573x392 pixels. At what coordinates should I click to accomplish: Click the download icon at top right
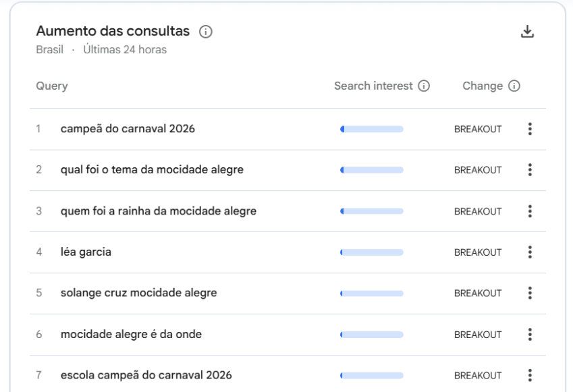click(x=527, y=31)
